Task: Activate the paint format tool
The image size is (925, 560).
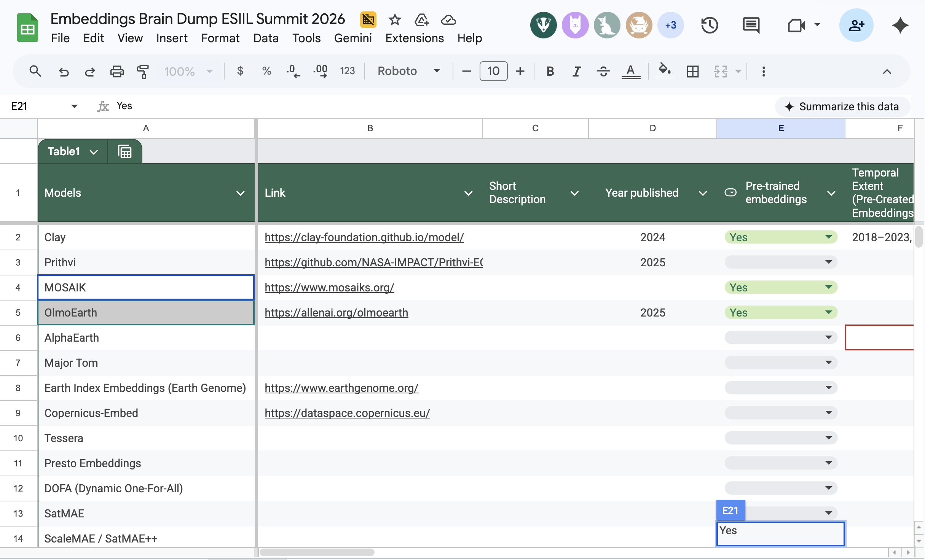Action: [x=143, y=71]
